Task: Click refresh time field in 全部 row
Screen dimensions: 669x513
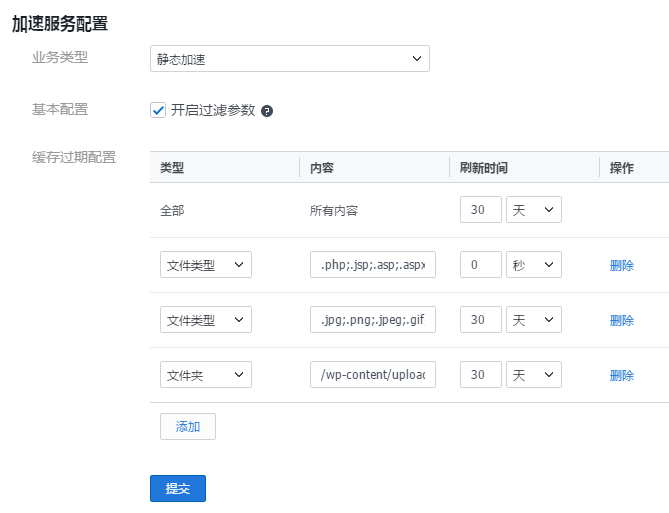Action: coord(480,210)
